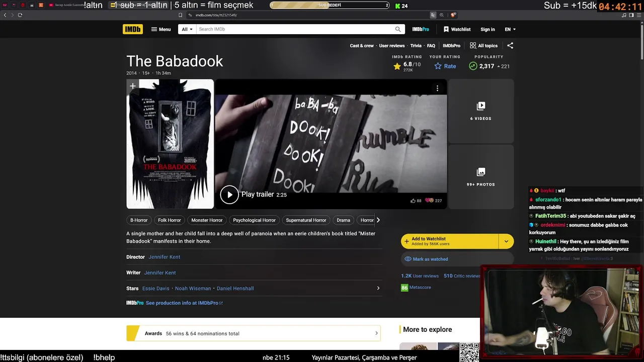Select the Psychological Horror genre chip
Viewport: 644px width, 362px height.
254,220
